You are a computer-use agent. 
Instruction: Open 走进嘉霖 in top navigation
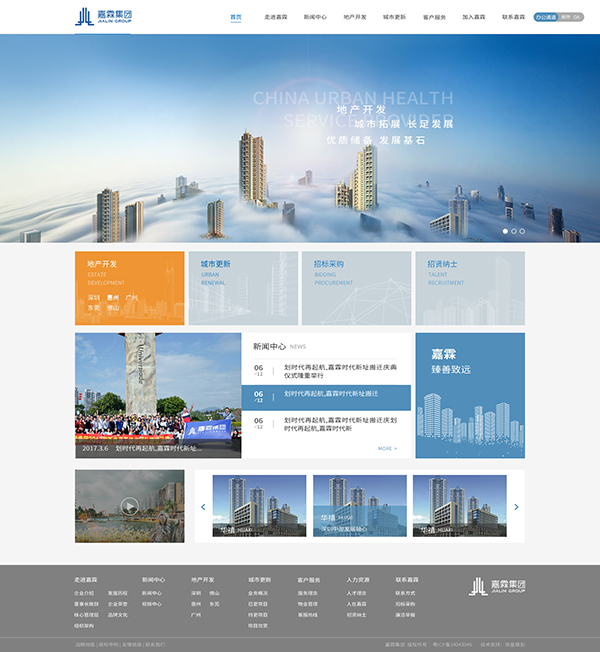coord(276,17)
